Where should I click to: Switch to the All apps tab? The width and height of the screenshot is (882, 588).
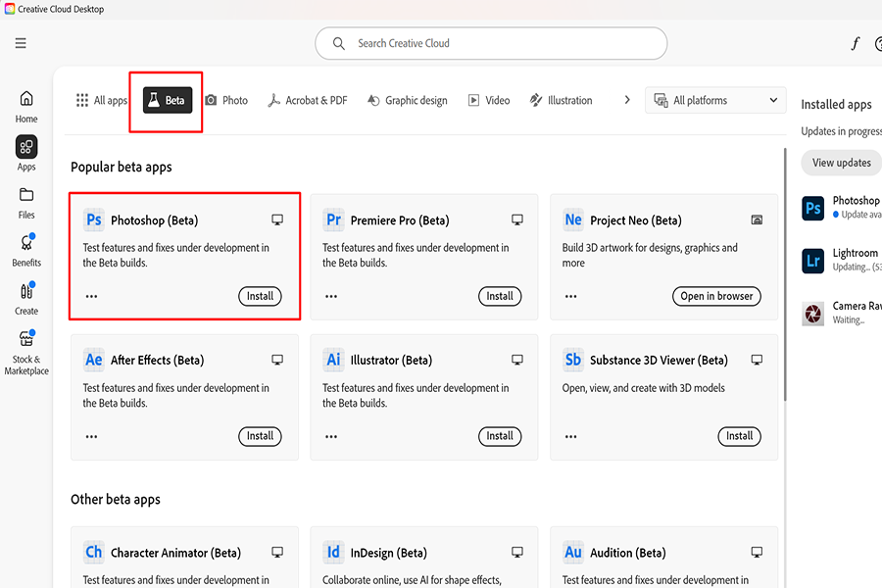click(x=102, y=100)
